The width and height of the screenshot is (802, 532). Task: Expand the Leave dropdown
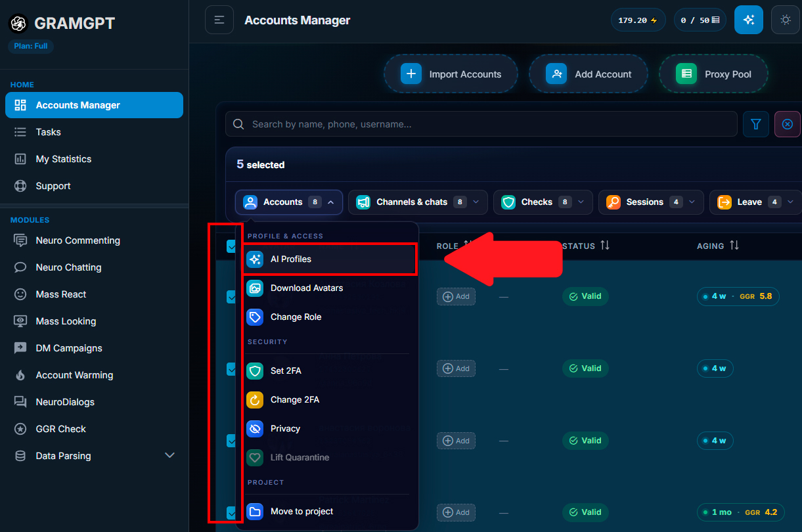pyautogui.click(x=755, y=202)
